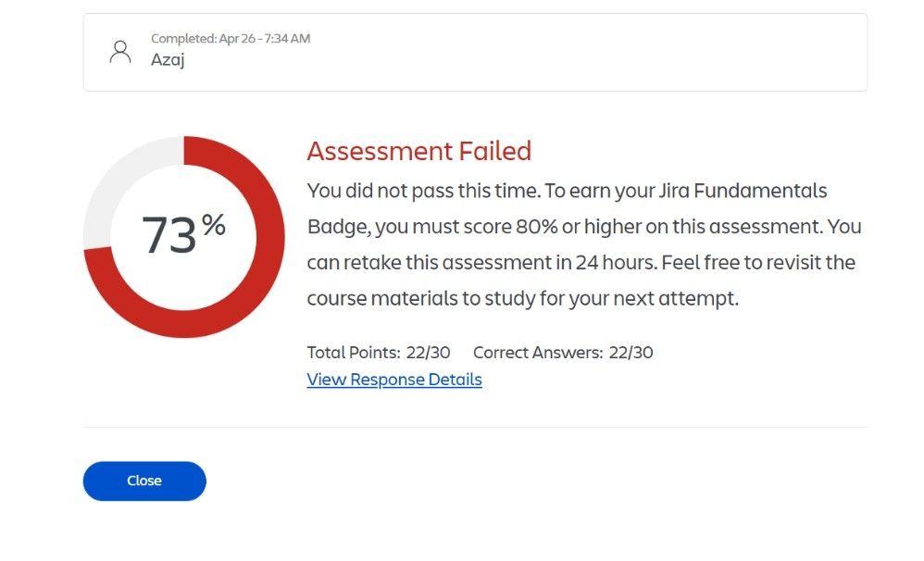924x561 pixels.
Task: Click the percent symbol in score
Action: [213, 225]
